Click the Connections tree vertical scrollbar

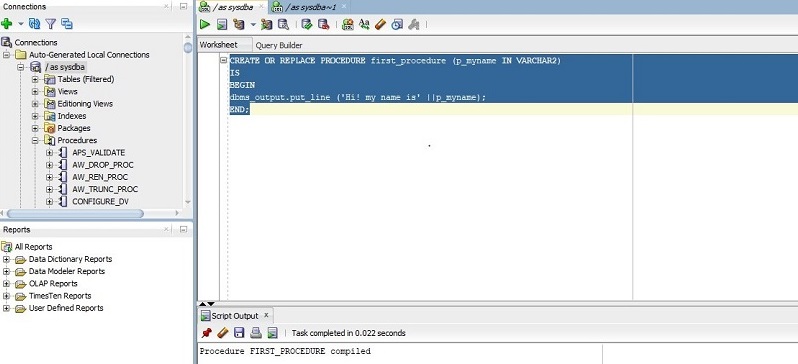point(188,48)
